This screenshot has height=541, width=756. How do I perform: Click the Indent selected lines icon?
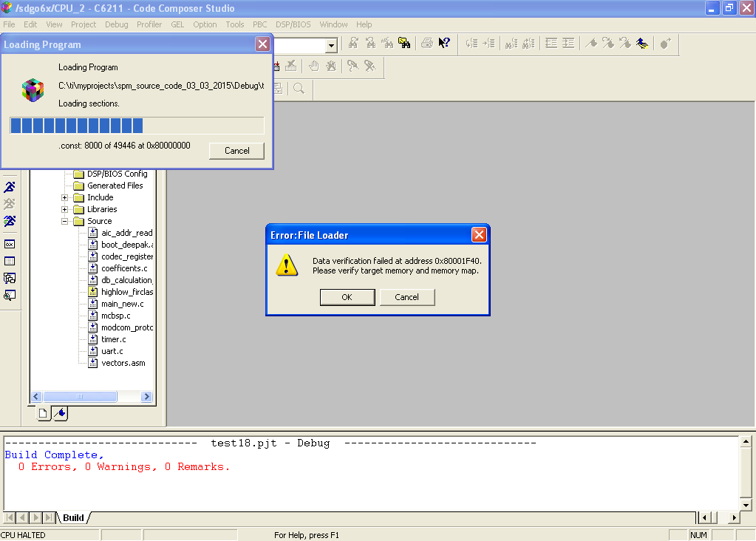(x=568, y=44)
